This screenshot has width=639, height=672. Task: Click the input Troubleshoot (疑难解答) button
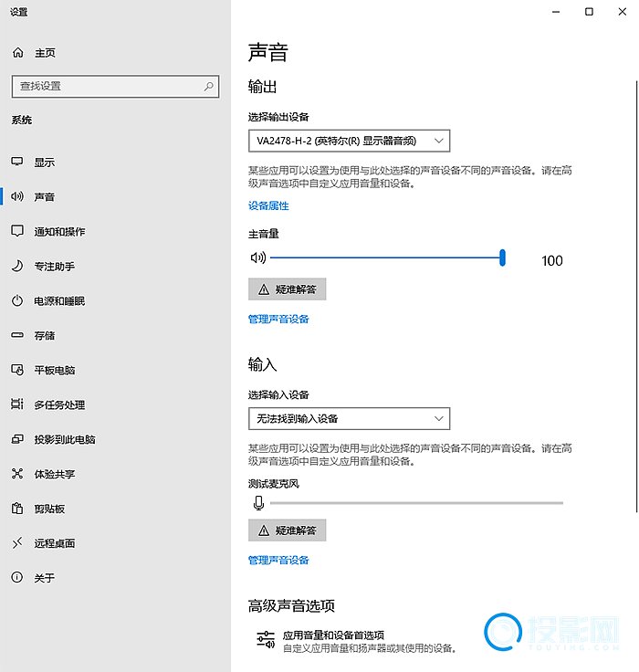287,530
